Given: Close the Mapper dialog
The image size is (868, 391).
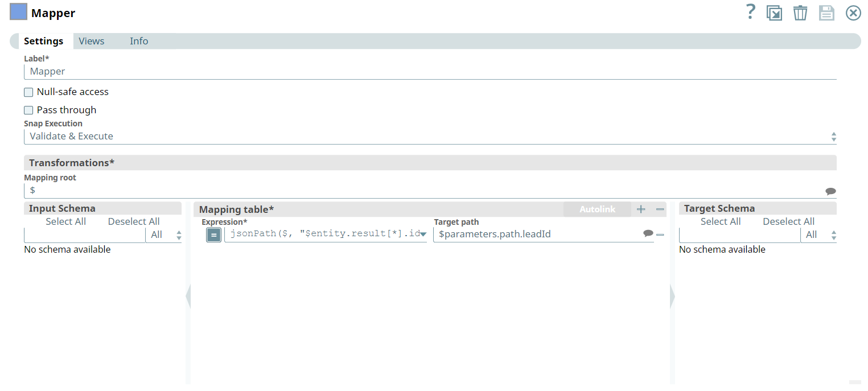Looking at the screenshot, I should 853,13.
